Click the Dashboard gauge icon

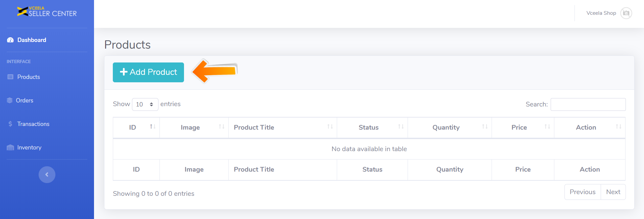coord(10,40)
